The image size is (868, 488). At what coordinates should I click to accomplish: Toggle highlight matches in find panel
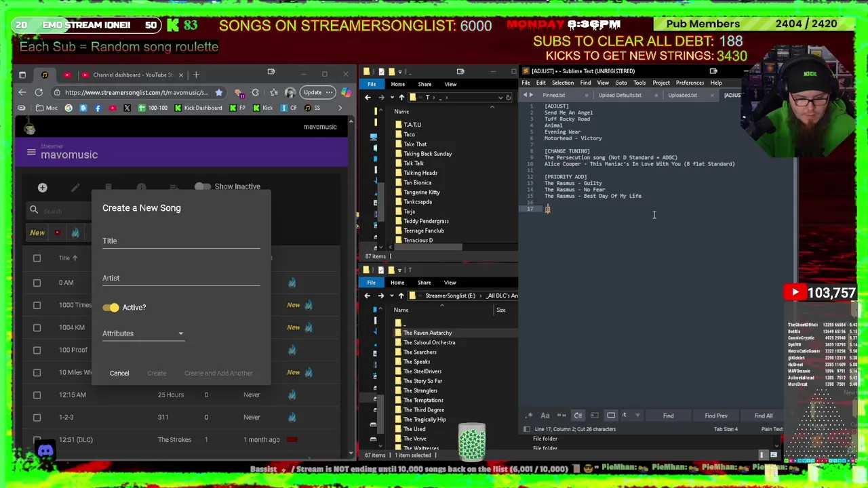click(x=611, y=415)
